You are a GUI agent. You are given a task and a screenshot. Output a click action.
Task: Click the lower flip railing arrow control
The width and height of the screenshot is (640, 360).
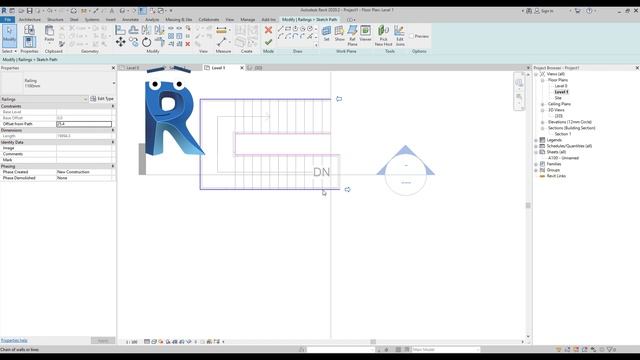coord(347,189)
